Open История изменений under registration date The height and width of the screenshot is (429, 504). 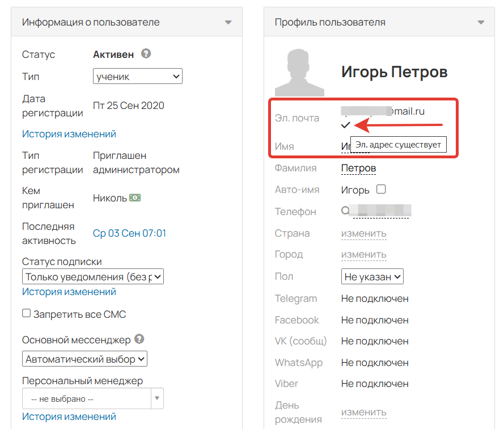pos(69,134)
